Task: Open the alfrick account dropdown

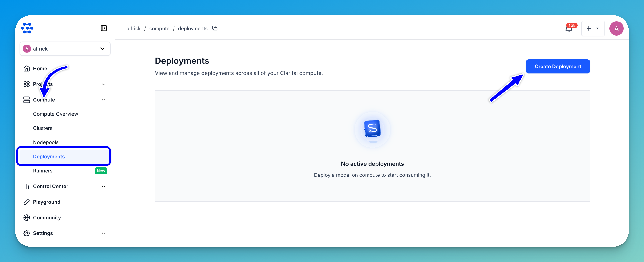Action: (x=65, y=49)
